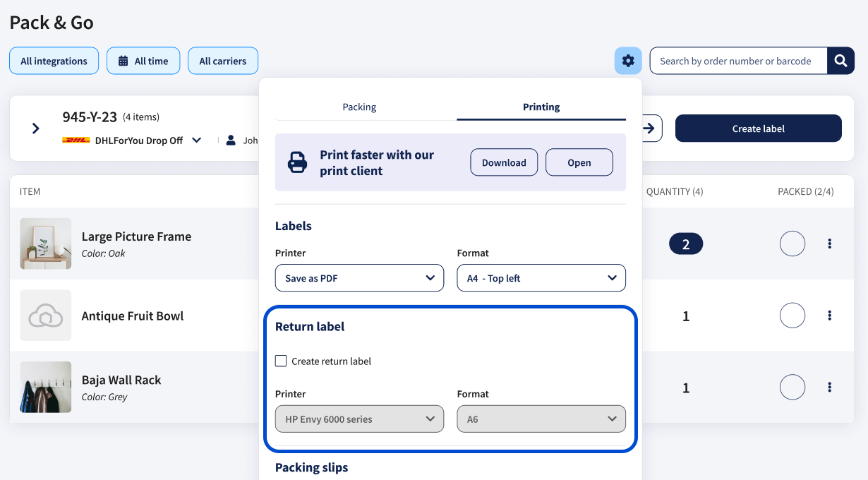Click order number 945-Y-23
The image size is (868, 480).
[x=89, y=116]
